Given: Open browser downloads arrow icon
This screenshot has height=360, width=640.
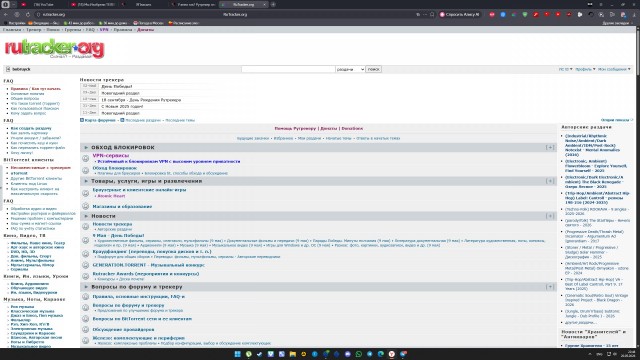Looking at the screenshot, I should [634, 14].
